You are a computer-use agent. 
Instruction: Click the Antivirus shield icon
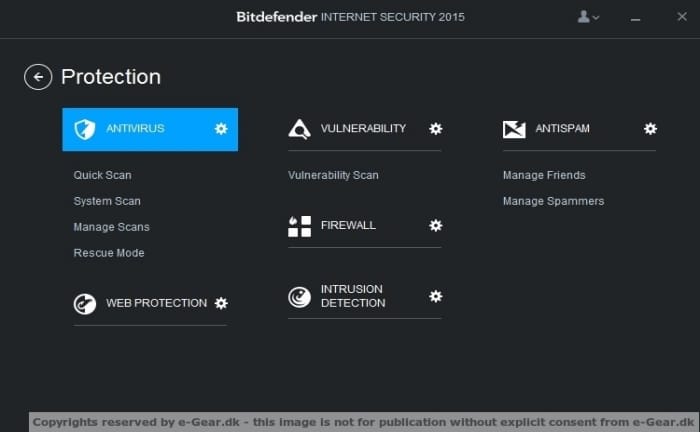click(85, 129)
